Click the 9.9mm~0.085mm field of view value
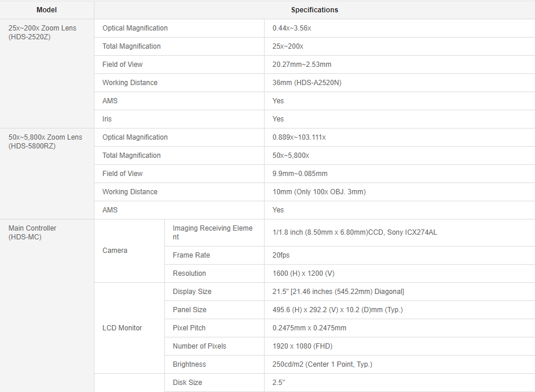 [300, 174]
